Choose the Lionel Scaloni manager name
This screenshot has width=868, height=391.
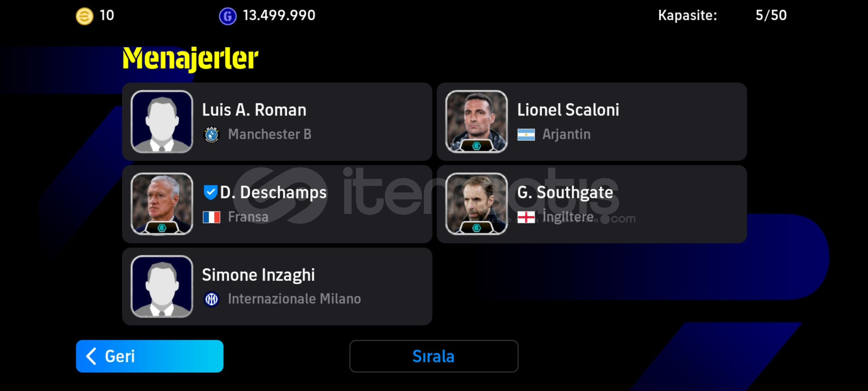point(568,110)
